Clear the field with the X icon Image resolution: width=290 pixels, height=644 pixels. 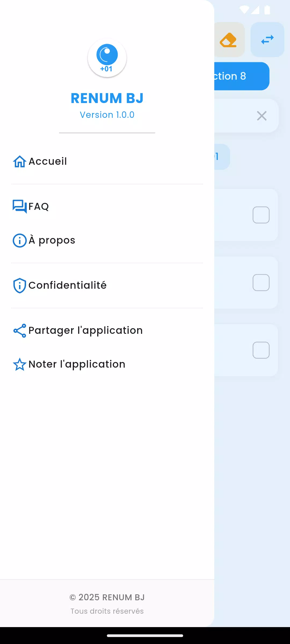point(262,116)
